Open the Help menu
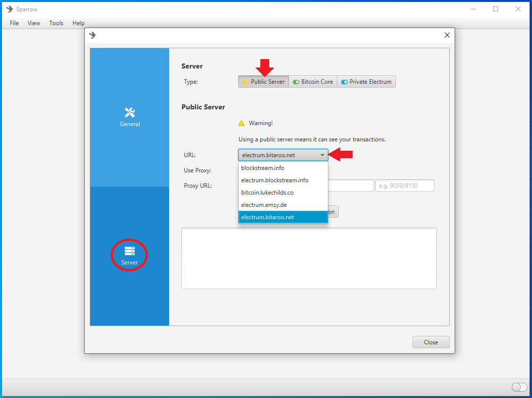This screenshot has width=532, height=398. pos(78,23)
